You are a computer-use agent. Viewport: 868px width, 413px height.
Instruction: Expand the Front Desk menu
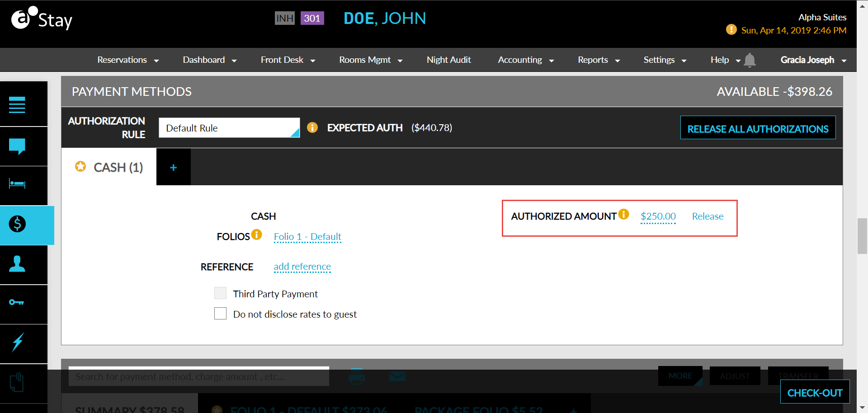(x=288, y=60)
